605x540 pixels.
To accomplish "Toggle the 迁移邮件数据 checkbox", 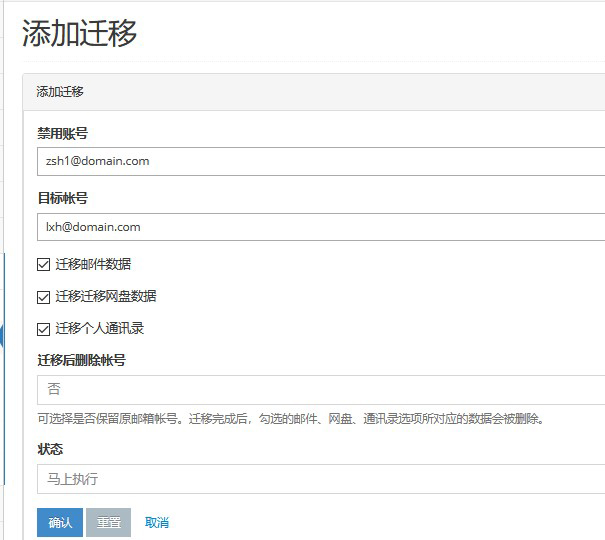I will [44, 265].
